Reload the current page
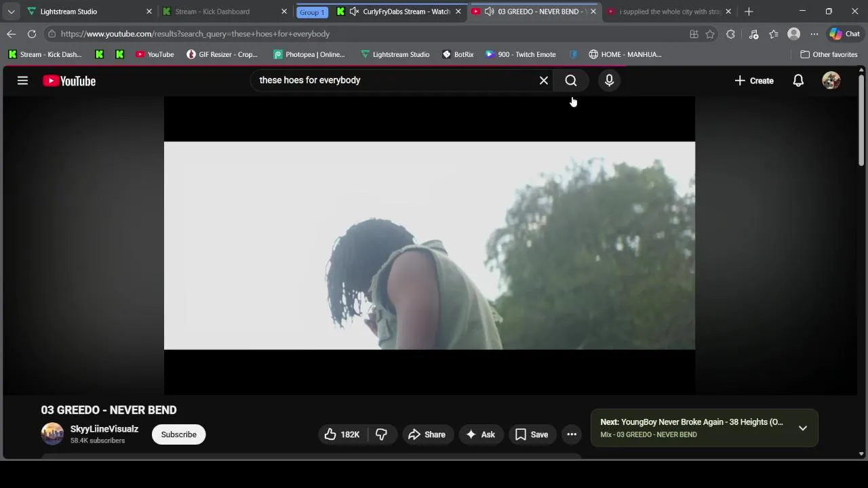This screenshot has width=868, height=488. point(32,34)
